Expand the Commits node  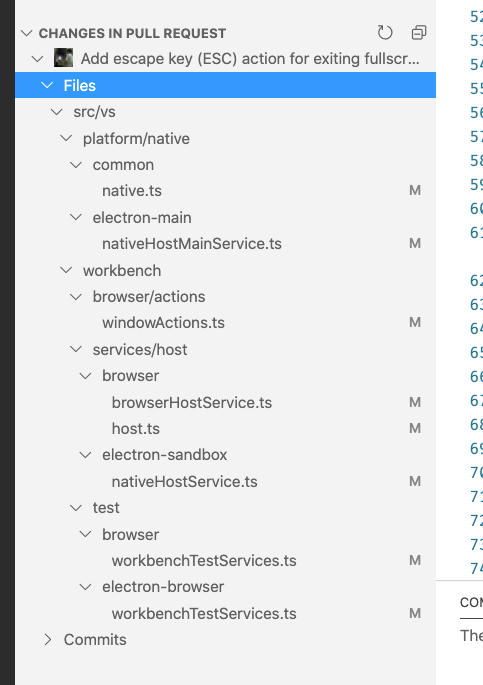click(47, 640)
